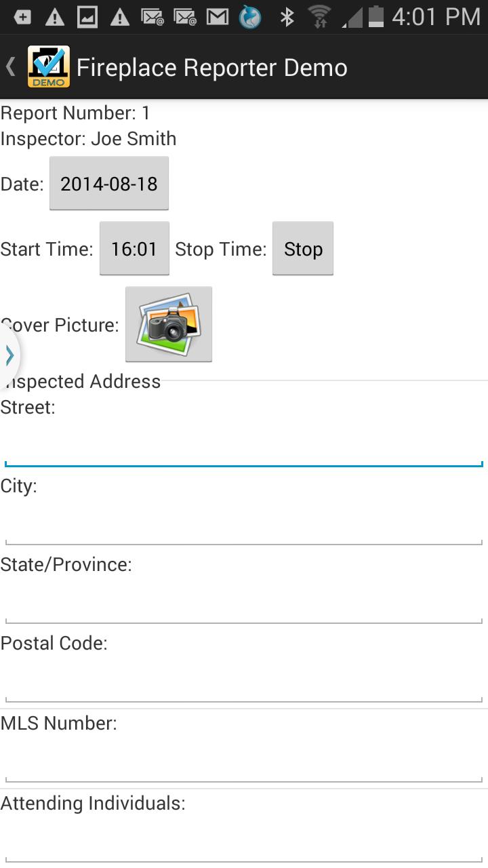Tap the Gmail notification icon
488x868 pixels.
point(217,17)
